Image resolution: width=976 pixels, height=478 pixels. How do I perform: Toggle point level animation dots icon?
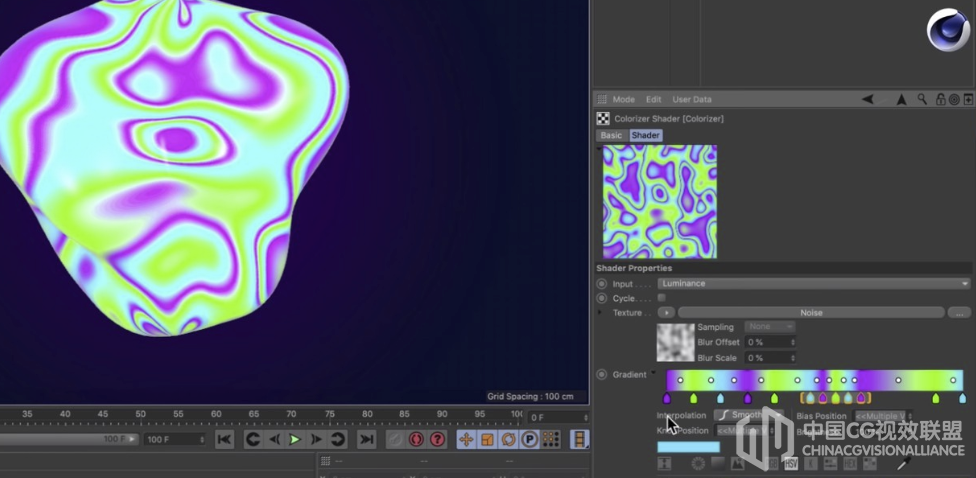(551, 439)
